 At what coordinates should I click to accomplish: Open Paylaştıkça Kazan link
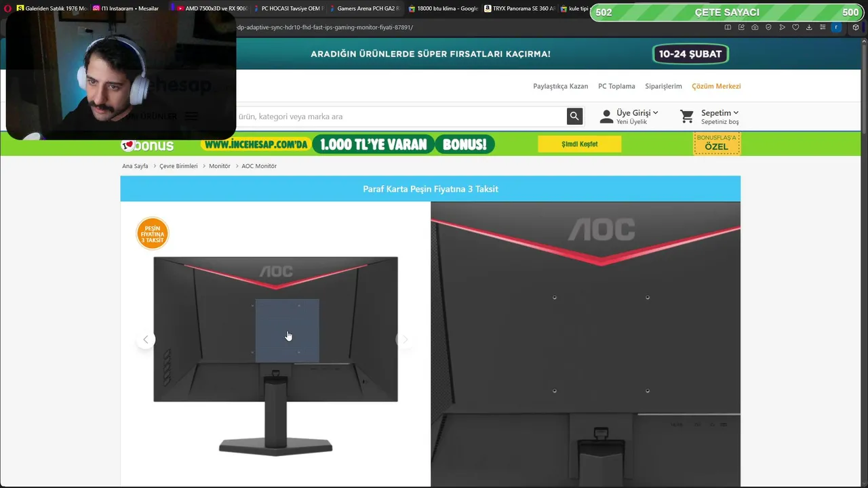[x=560, y=86]
